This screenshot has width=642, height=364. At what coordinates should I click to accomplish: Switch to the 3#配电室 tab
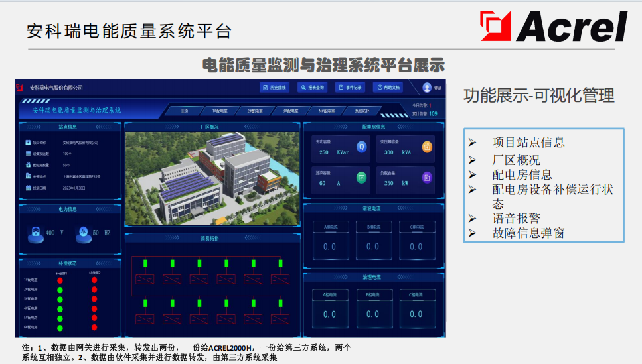291,111
